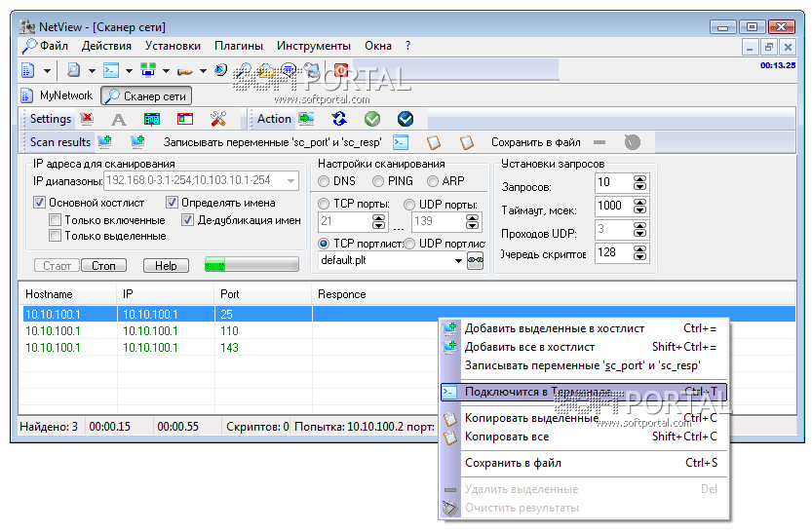
Task: Click the compass globe toolbar icon
Action: pos(221,70)
